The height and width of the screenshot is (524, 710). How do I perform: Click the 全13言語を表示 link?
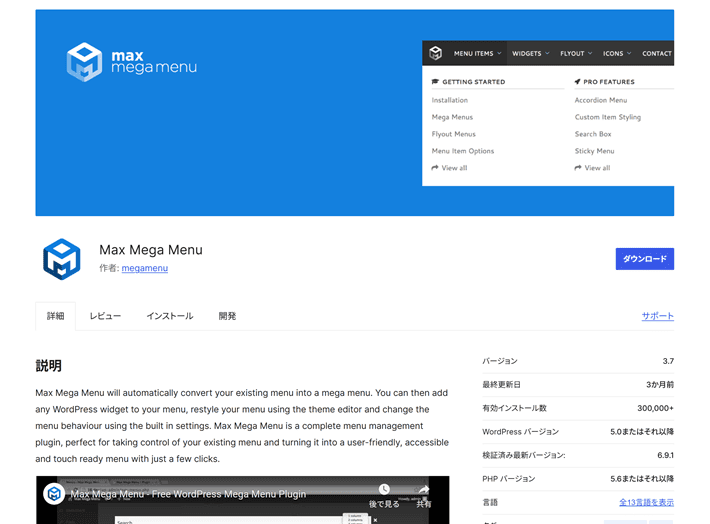(x=646, y=502)
